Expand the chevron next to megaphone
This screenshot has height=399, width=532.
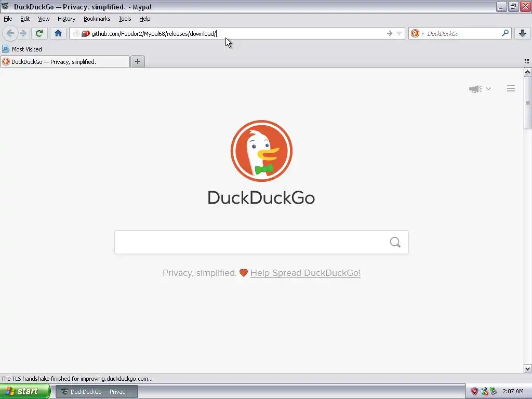488,88
